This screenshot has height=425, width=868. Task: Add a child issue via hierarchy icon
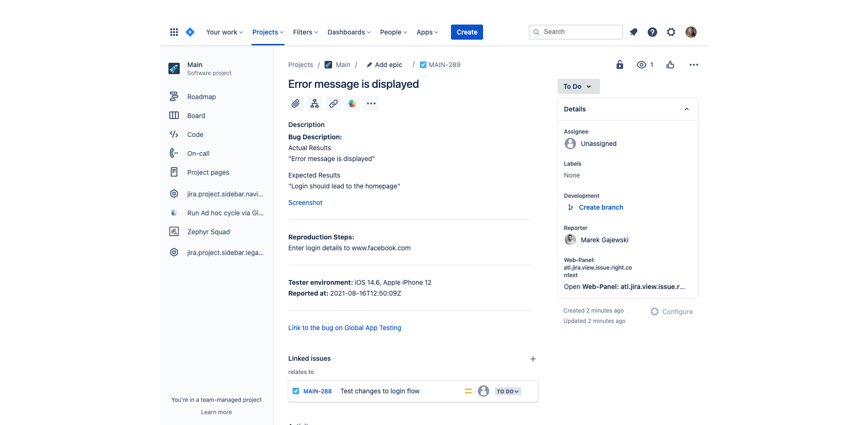[315, 103]
